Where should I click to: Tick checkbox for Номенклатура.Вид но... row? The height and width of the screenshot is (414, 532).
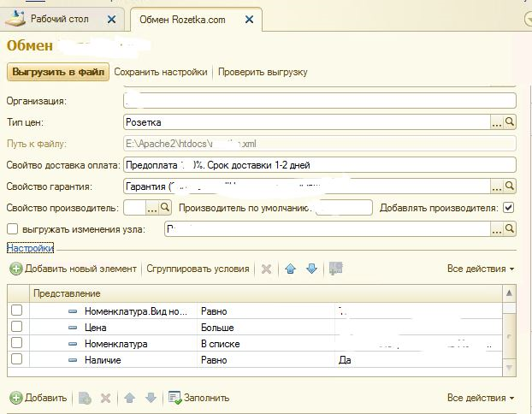tap(16, 310)
